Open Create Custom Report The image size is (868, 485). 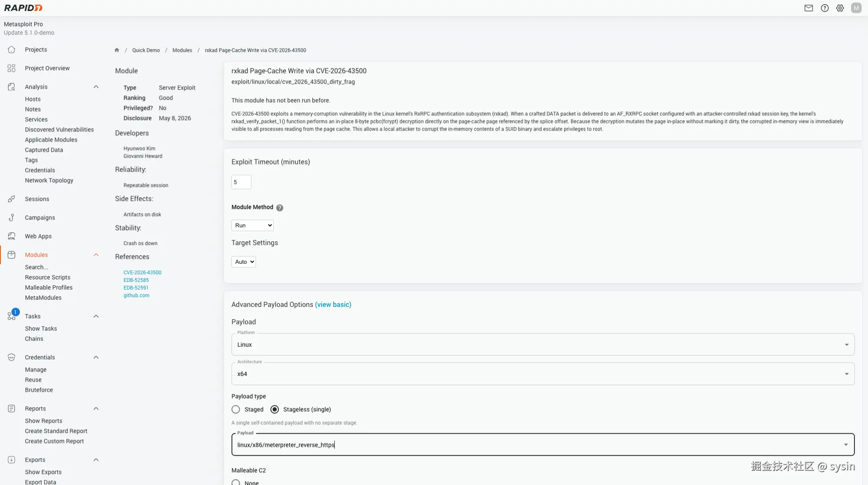[x=54, y=441]
